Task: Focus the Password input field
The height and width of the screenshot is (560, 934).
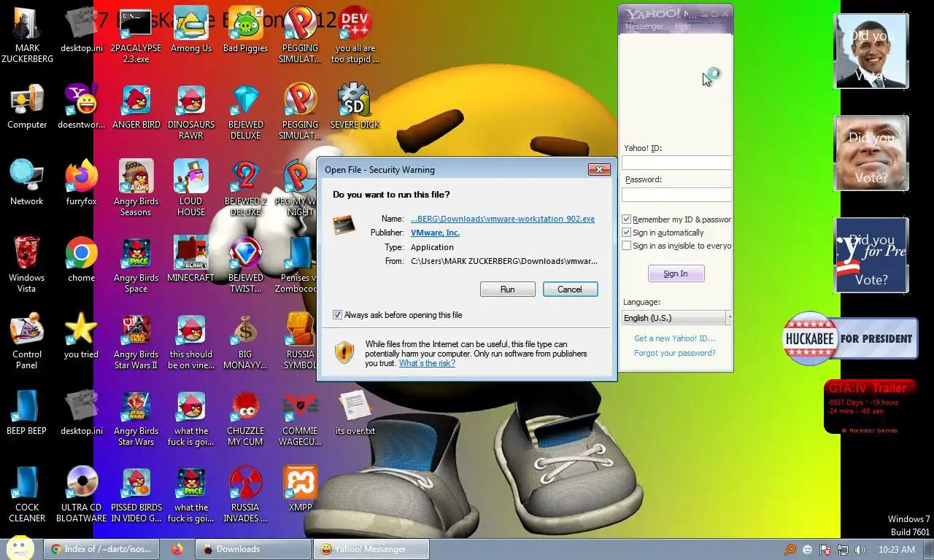Action: [x=676, y=195]
